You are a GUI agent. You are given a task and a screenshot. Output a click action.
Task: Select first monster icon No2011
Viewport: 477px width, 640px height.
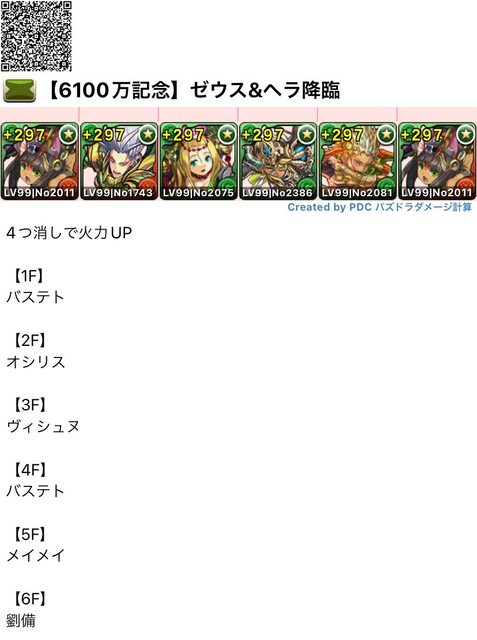(40, 162)
